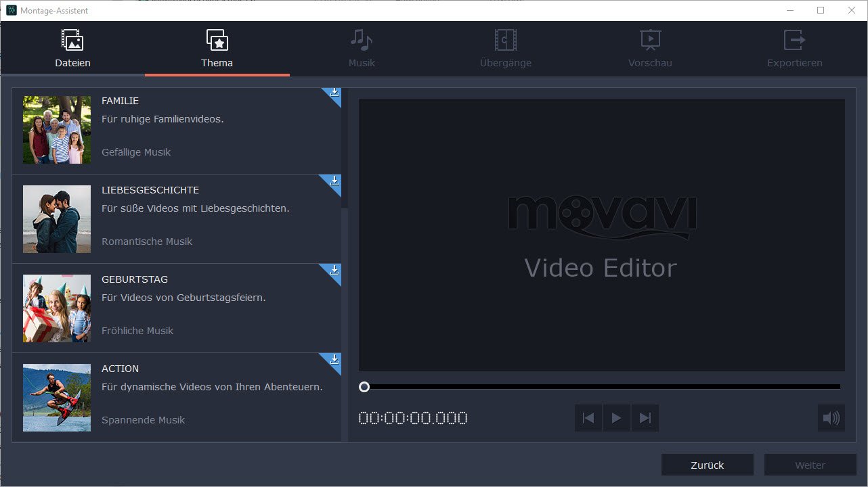Click the Zurück button
The image size is (868, 487).
[x=708, y=465]
